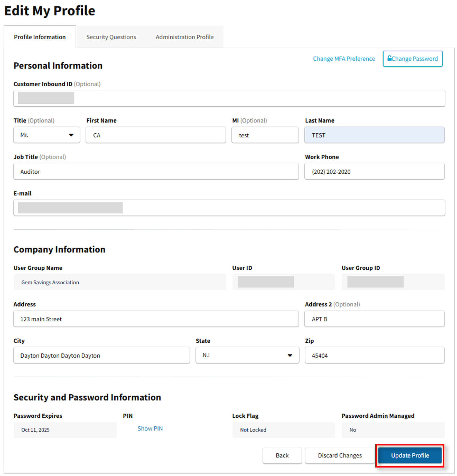Select the MI text field
457x476 pixels.
coord(265,135)
